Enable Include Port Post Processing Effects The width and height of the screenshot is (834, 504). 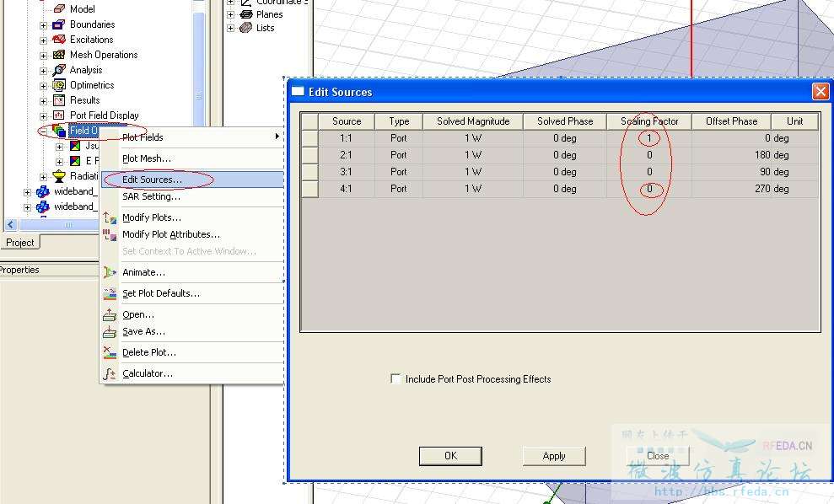[x=395, y=379]
